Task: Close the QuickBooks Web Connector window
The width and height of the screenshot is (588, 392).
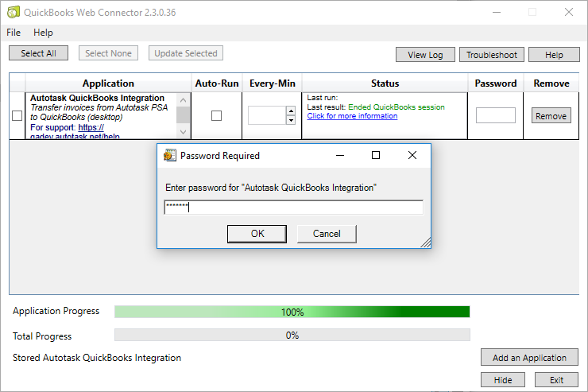Action: tap(569, 12)
